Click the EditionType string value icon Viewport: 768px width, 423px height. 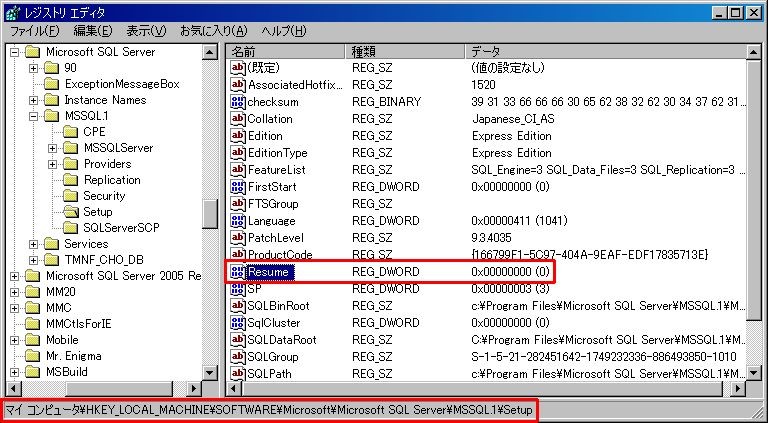(238, 153)
